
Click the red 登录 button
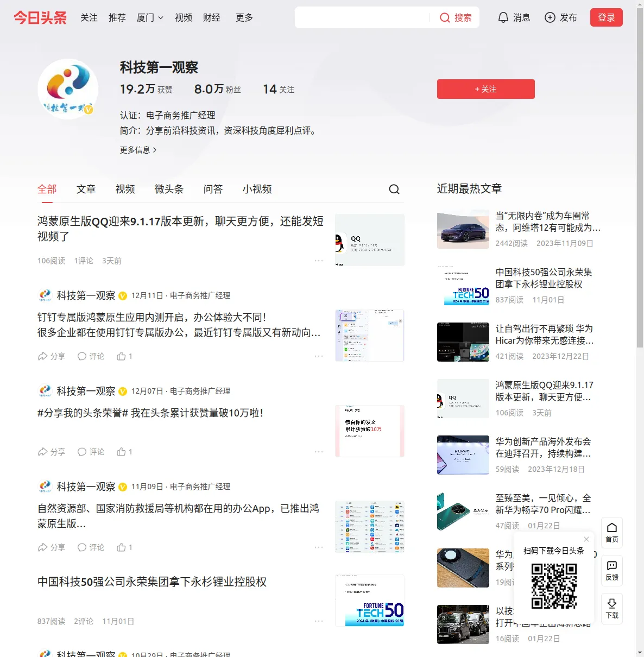point(607,17)
